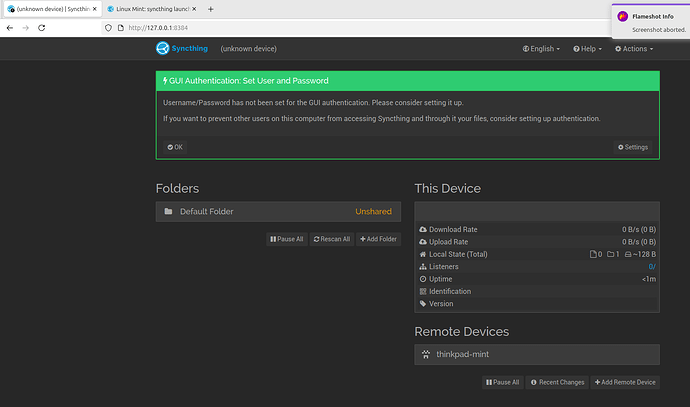Go forward in browser history
This screenshot has width=690, height=407.
tap(26, 28)
